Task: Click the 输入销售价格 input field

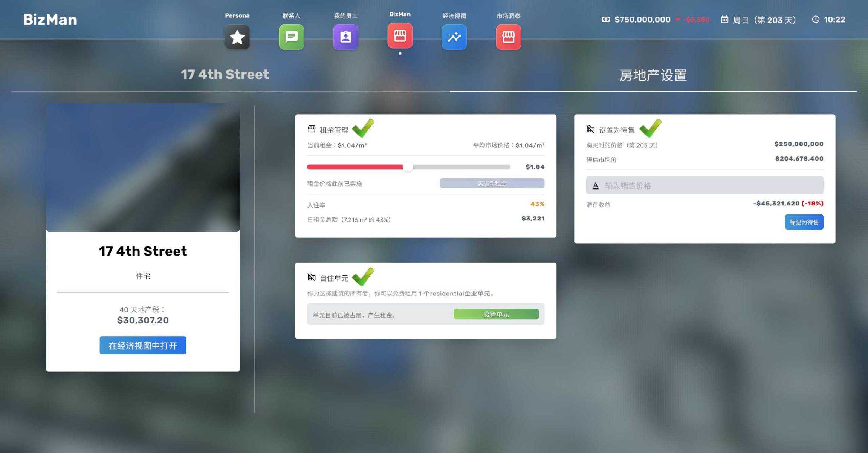Action: pyautogui.click(x=704, y=185)
